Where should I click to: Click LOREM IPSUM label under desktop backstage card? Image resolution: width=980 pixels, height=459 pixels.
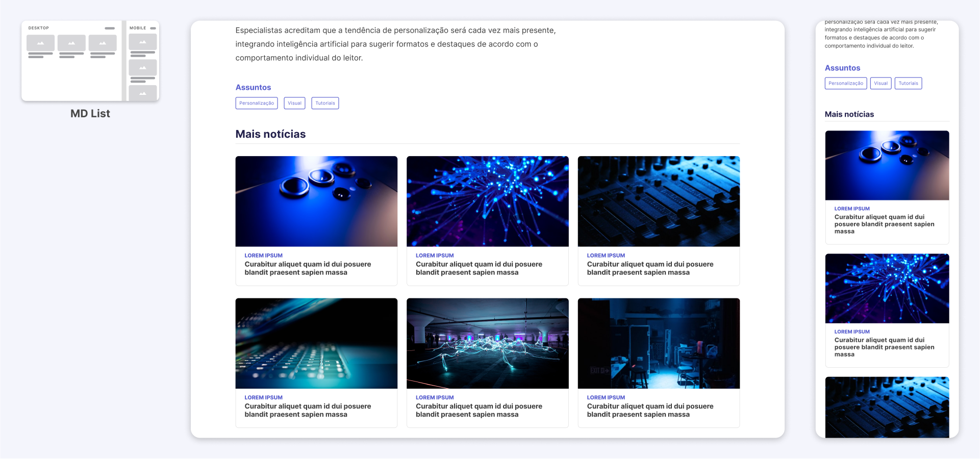(606, 397)
